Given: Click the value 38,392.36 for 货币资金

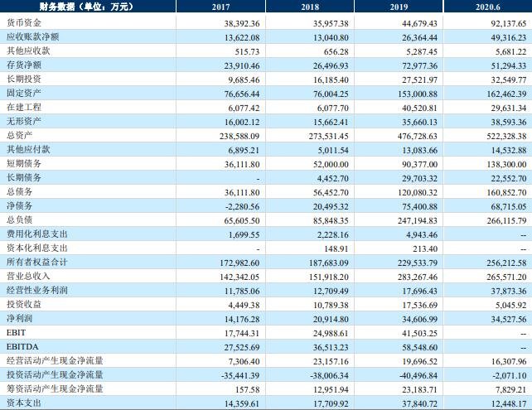Looking at the screenshot, I should click(x=242, y=24).
